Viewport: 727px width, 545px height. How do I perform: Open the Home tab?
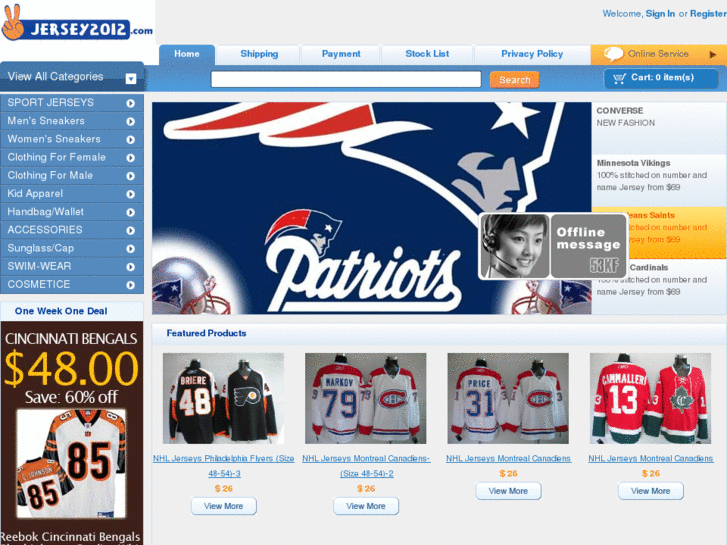187,54
